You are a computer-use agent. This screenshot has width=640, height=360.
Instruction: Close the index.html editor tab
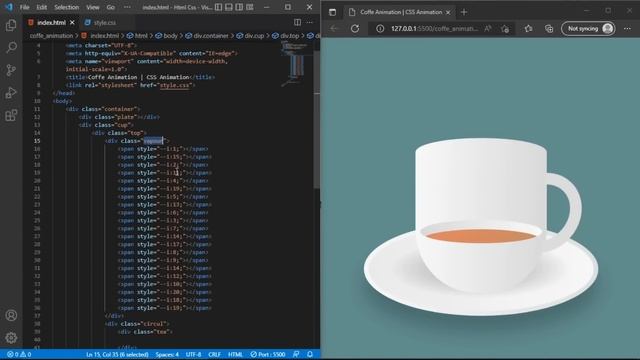point(72,22)
